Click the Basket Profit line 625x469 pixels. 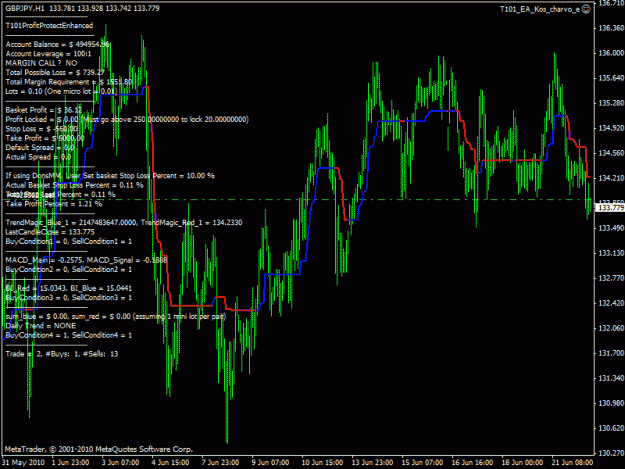[x=44, y=110]
